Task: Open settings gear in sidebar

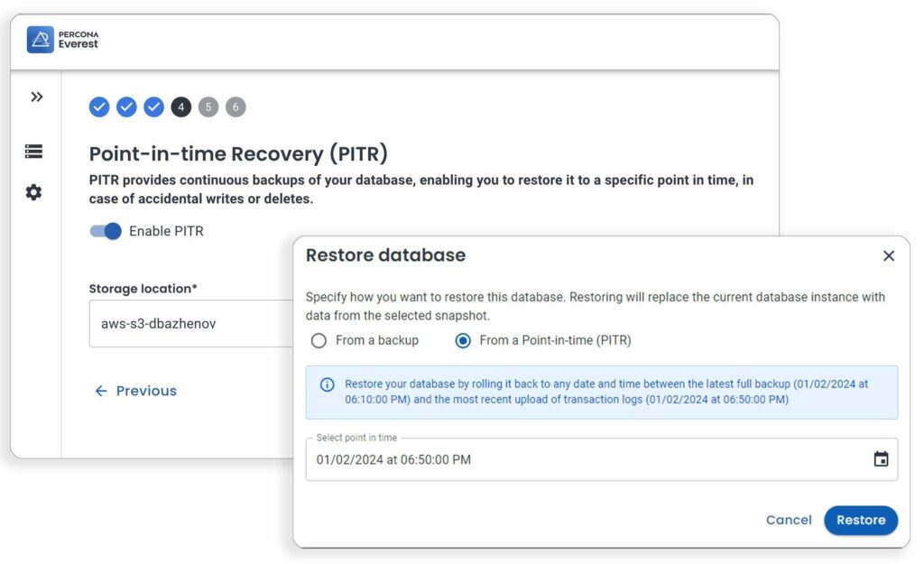Action: (x=33, y=192)
